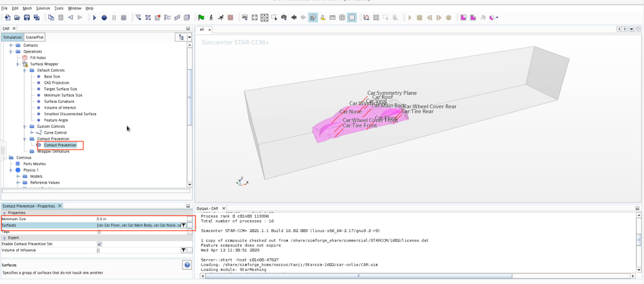Click ellipsis button for Tags row
The width and height of the screenshot is (644, 284).
[x=190, y=231]
